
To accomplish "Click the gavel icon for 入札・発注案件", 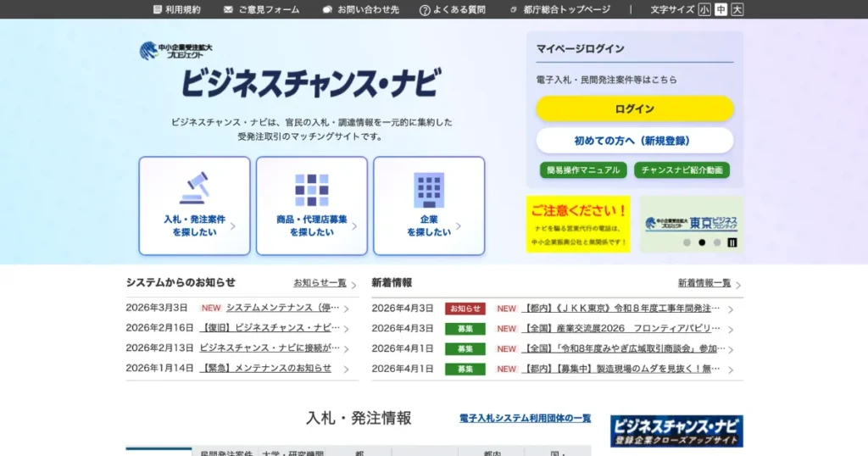I will (x=194, y=188).
